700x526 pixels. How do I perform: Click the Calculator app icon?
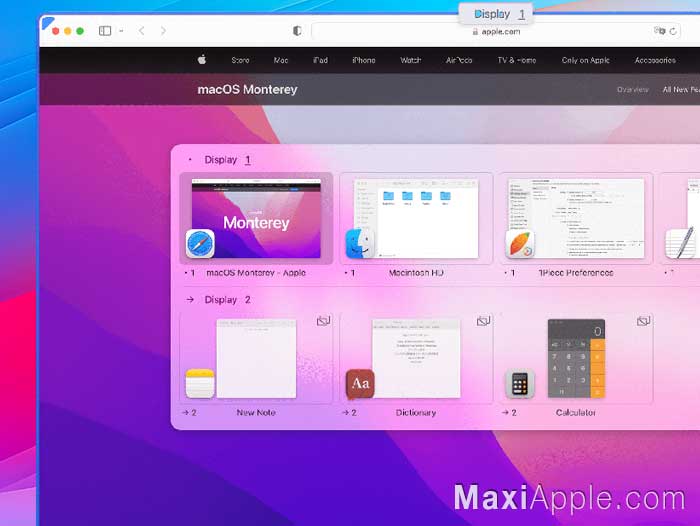click(520, 384)
